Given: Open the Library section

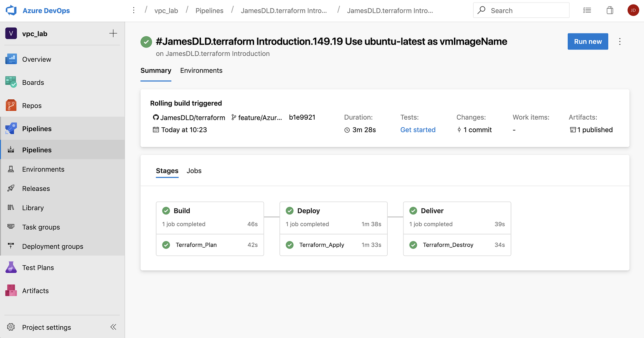Looking at the screenshot, I should click(x=33, y=208).
